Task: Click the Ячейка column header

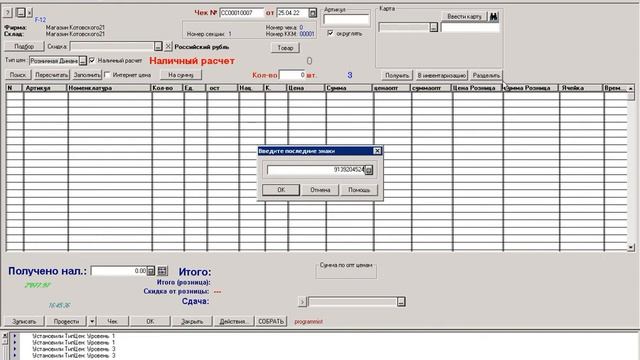Action: (581, 88)
